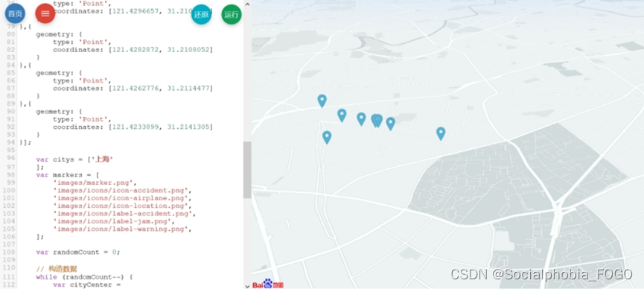Select the isolated rightmost map marker

coord(441,133)
